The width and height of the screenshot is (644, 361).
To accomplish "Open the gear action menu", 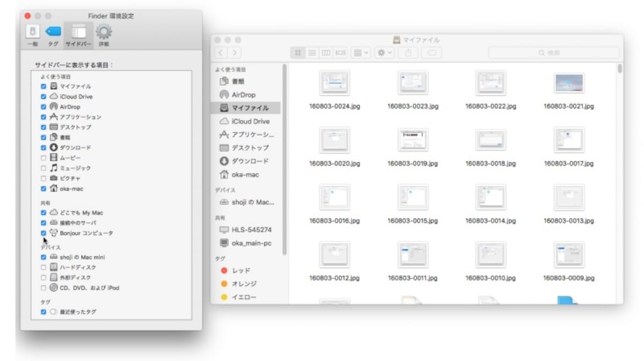I will click(385, 53).
